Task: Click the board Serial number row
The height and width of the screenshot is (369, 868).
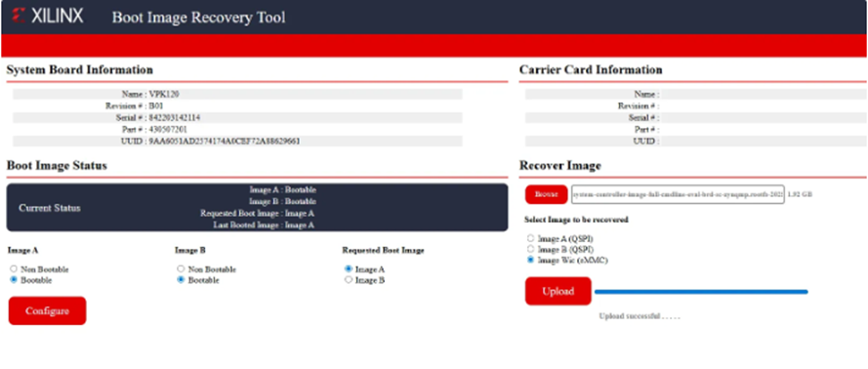Action: (x=237, y=118)
